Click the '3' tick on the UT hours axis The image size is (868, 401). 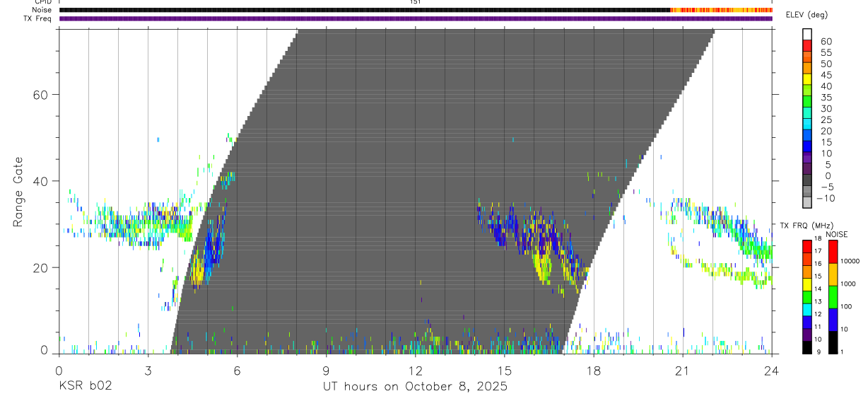(148, 371)
